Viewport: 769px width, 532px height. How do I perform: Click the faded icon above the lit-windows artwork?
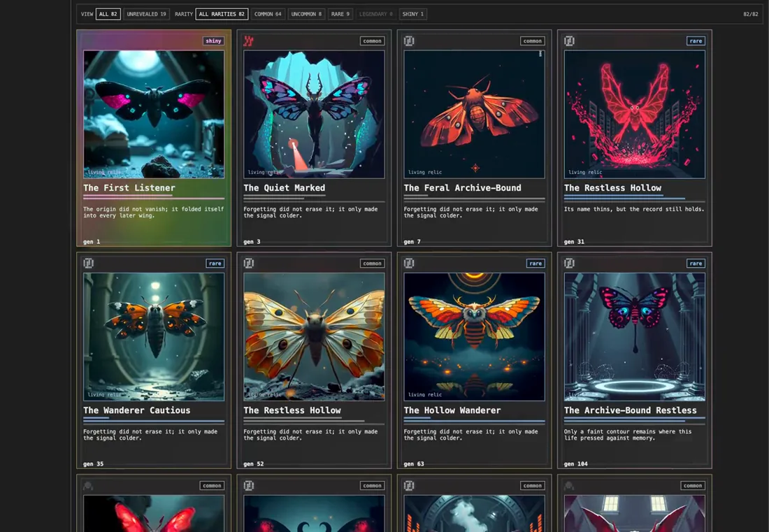(569, 485)
